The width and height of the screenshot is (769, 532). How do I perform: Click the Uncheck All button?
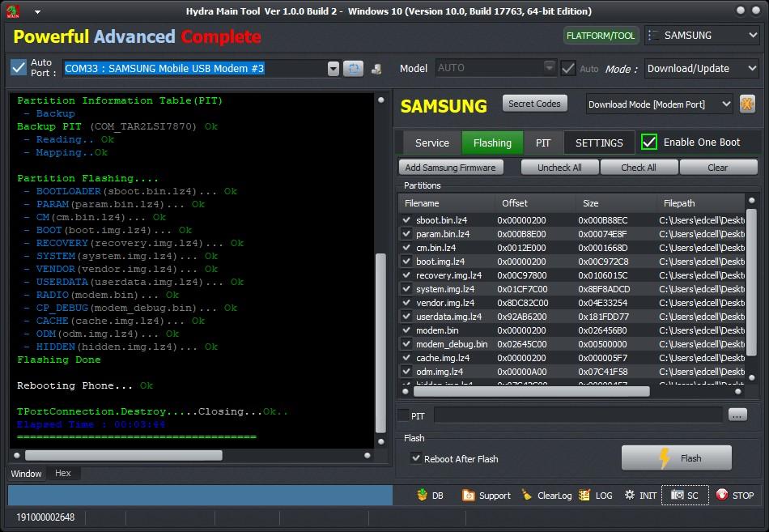[x=559, y=168]
